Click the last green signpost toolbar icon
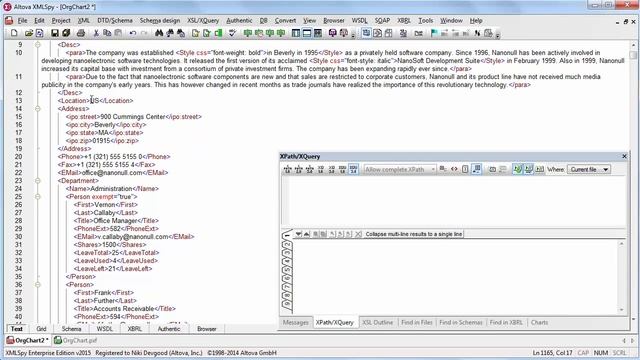This screenshot has height=360, width=640. coord(281,33)
